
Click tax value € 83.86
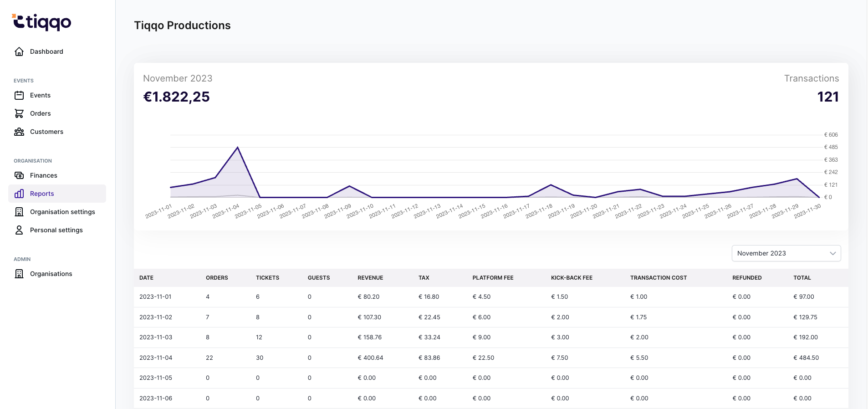coord(429,358)
